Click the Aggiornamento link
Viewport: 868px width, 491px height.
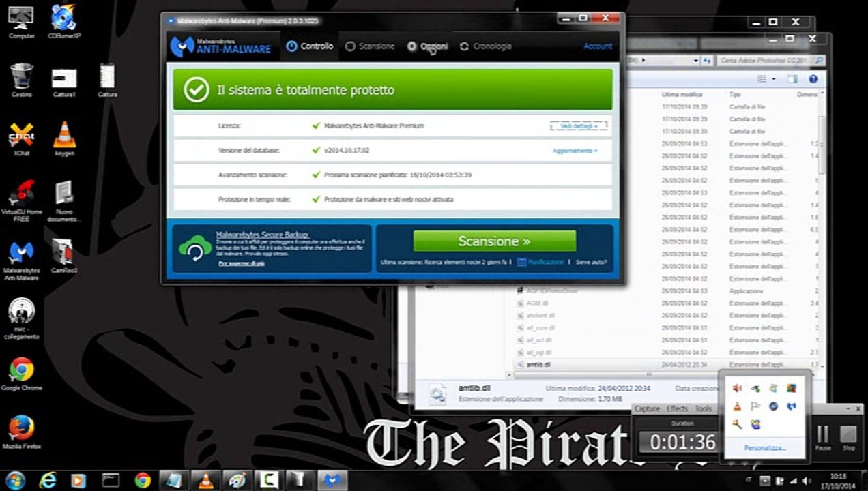575,151
